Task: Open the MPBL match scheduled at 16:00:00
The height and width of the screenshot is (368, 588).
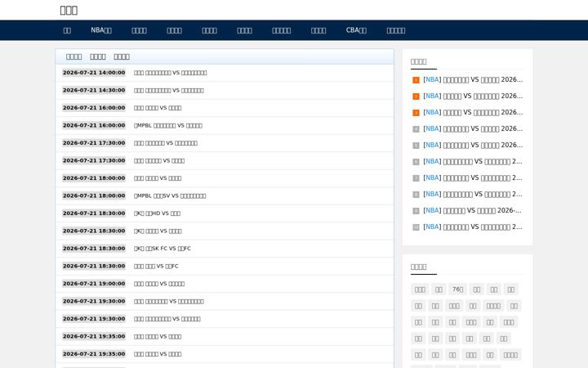Action: pyautogui.click(x=168, y=125)
